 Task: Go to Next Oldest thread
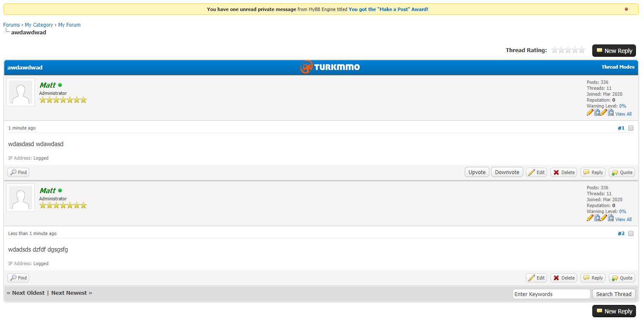click(x=28, y=293)
